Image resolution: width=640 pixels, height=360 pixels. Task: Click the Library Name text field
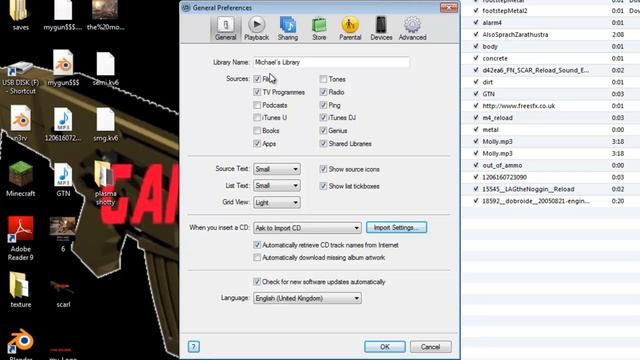(x=331, y=62)
